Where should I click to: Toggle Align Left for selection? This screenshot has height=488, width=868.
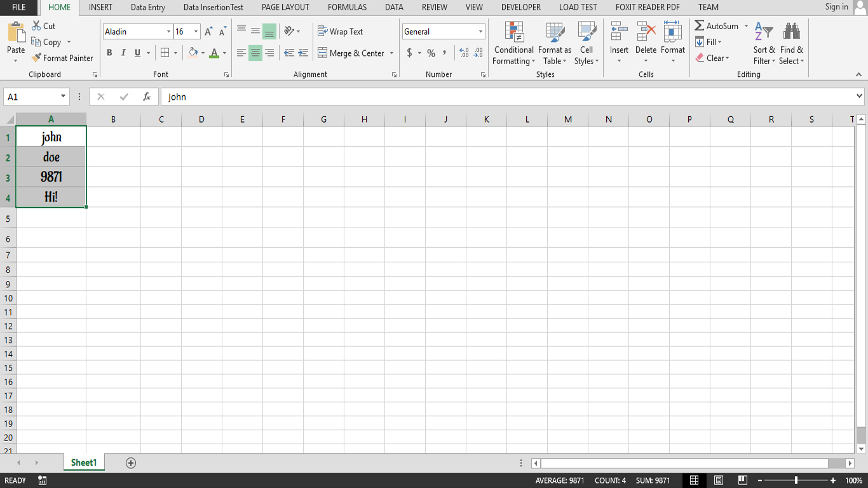(x=241, y=53)
